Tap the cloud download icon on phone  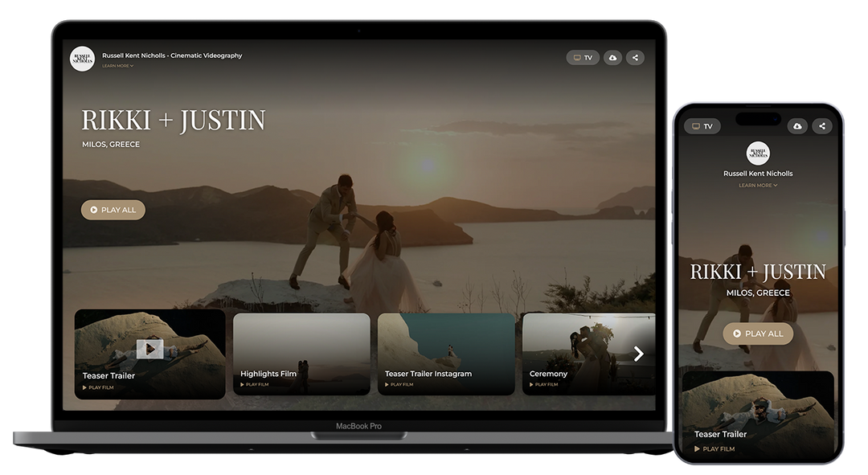pos(797,126)
